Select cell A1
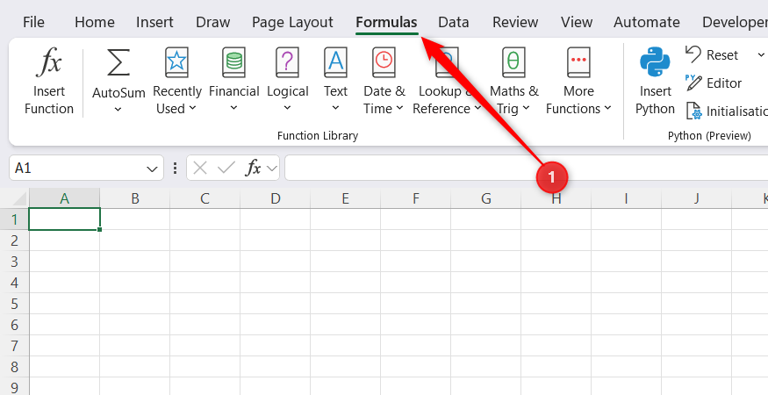 (x=65, y=219)
